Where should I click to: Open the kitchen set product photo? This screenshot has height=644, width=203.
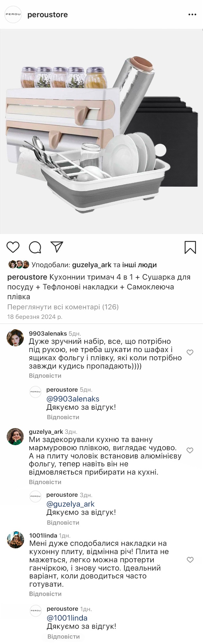coord(101,131)
